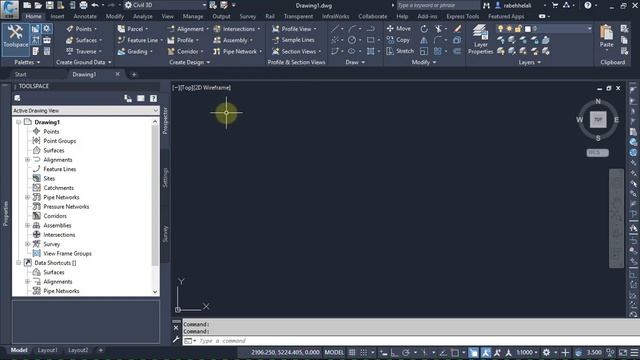Collapse the Drawing1 tree node
This screenshot has width=640, height=360.
(18, 122)
